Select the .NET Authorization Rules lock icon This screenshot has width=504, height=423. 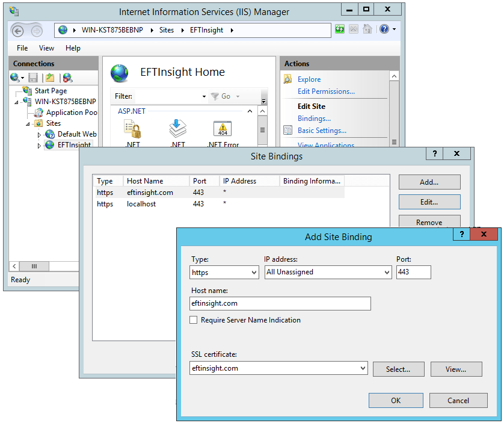click(134, 128)
